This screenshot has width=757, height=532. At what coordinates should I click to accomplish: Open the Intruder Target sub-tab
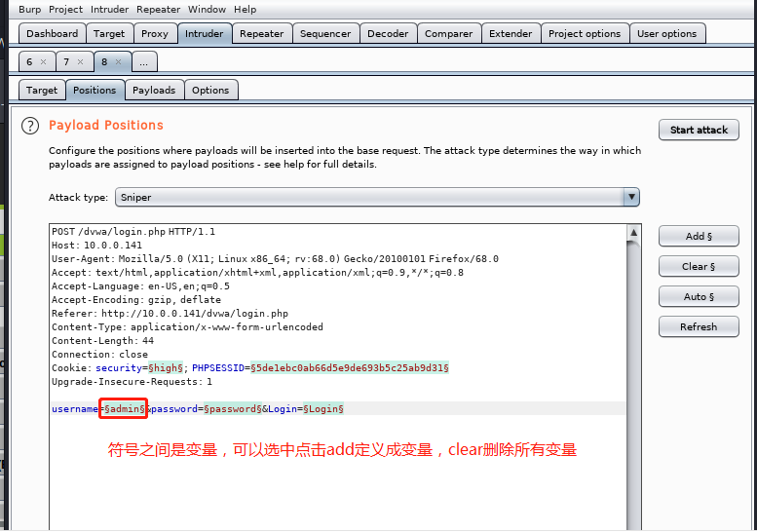pyautogui.click(x=42, y=90)
